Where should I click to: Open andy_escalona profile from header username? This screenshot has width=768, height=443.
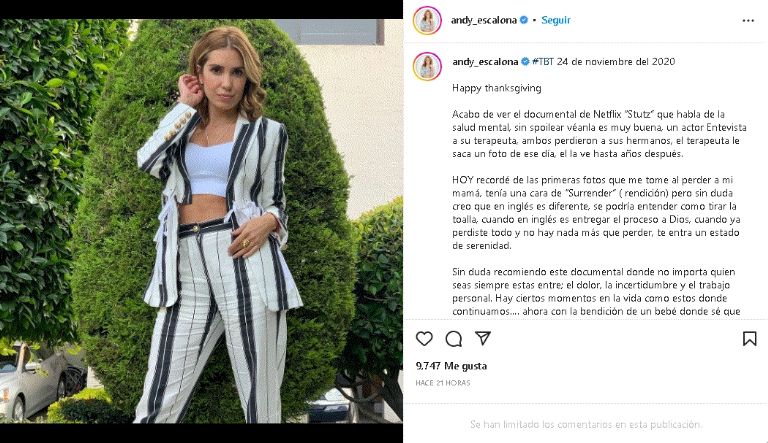click(483, 20)
